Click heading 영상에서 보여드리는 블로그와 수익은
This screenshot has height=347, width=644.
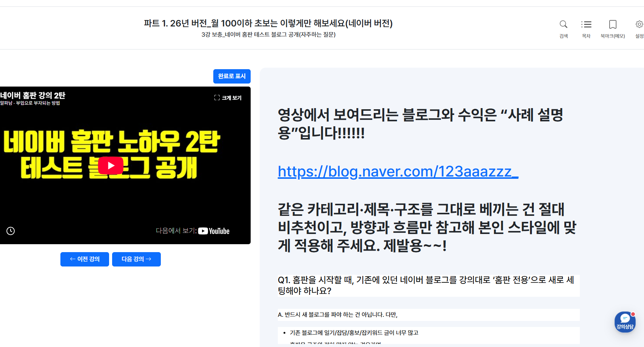(420, 124)
